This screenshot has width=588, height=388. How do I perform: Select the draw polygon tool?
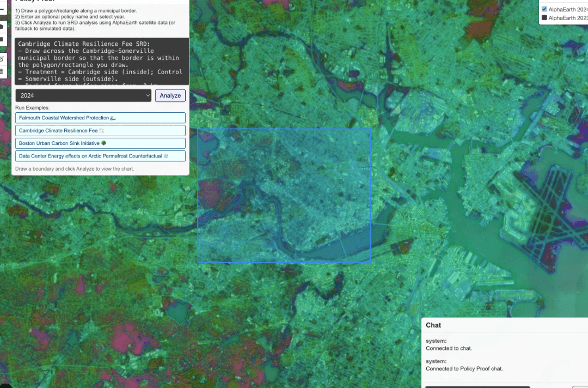(2, 26)
